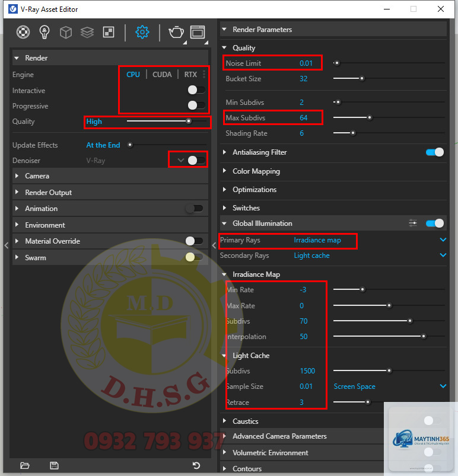Image resolution: width=458 pixels, height=476 pixels.
Task: Toggle the Animation switch
Action: 195,208
